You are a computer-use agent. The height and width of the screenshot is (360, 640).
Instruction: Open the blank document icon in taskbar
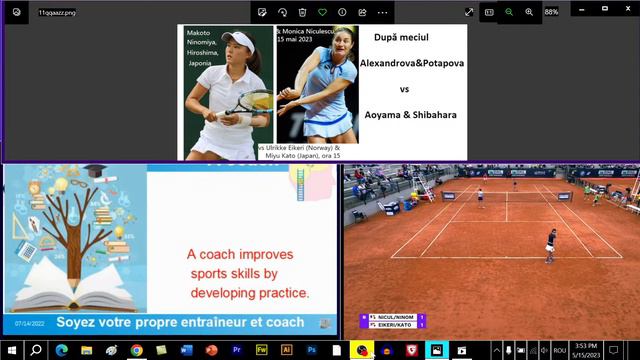pyautogui.click(x=337, y=350)
